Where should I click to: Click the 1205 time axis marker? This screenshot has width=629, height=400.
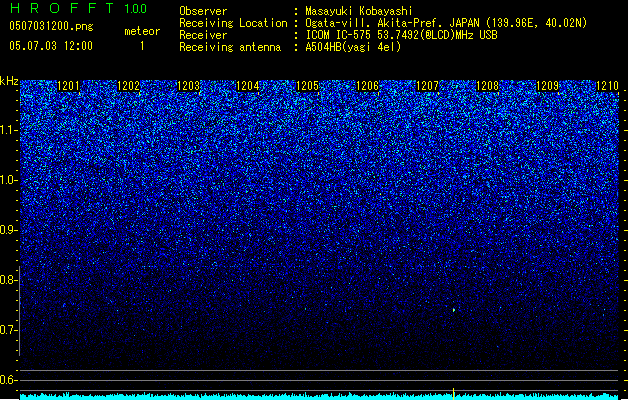pyautogui.click(x=307, y=85)
